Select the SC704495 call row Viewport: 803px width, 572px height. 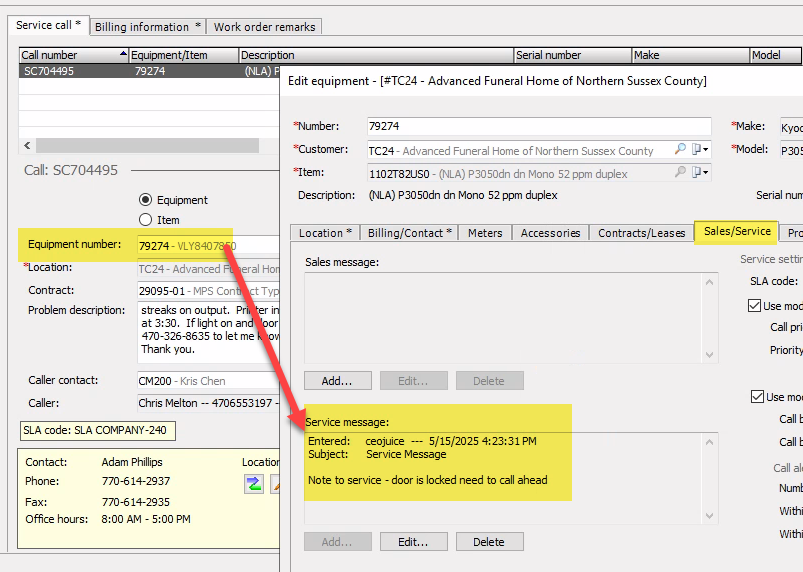click(x=149, y=71)
